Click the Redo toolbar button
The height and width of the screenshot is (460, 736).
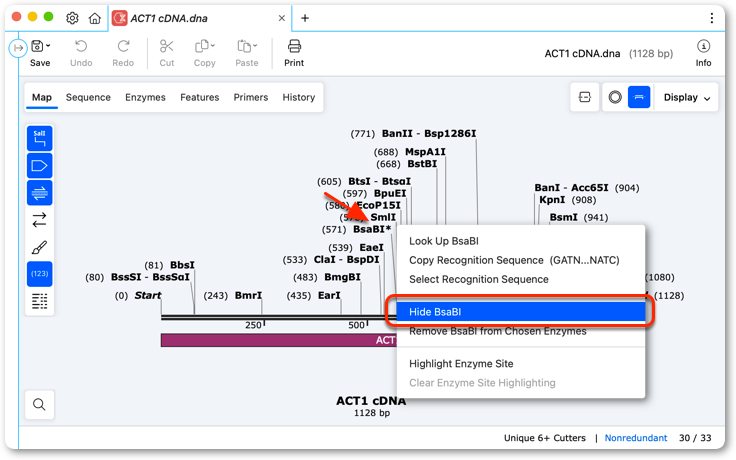(x=123, y=53)
